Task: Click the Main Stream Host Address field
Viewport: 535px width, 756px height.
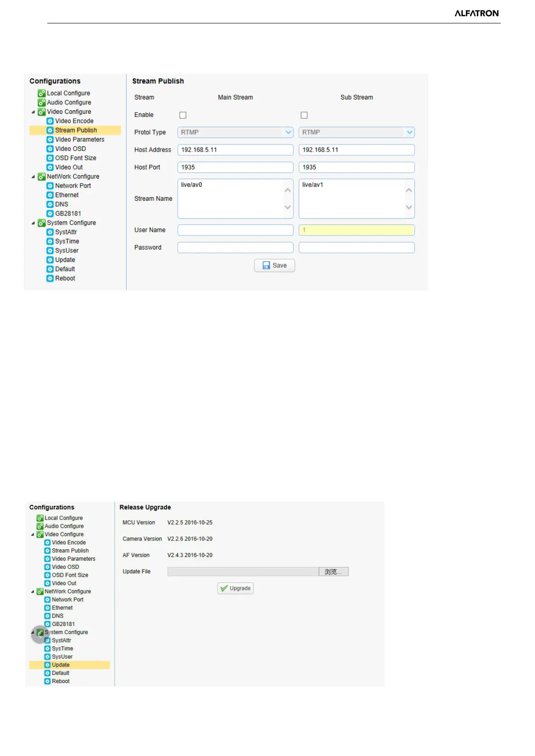Action: coord(235,150)
